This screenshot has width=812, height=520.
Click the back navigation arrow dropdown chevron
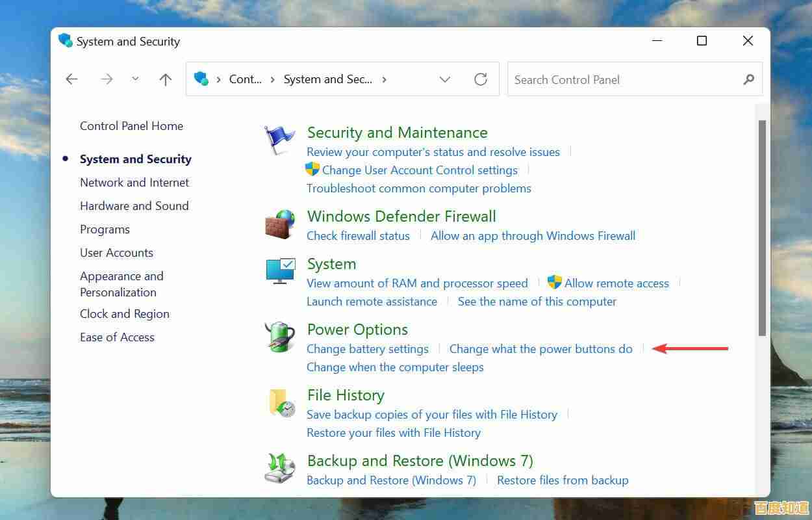point(135,78)
